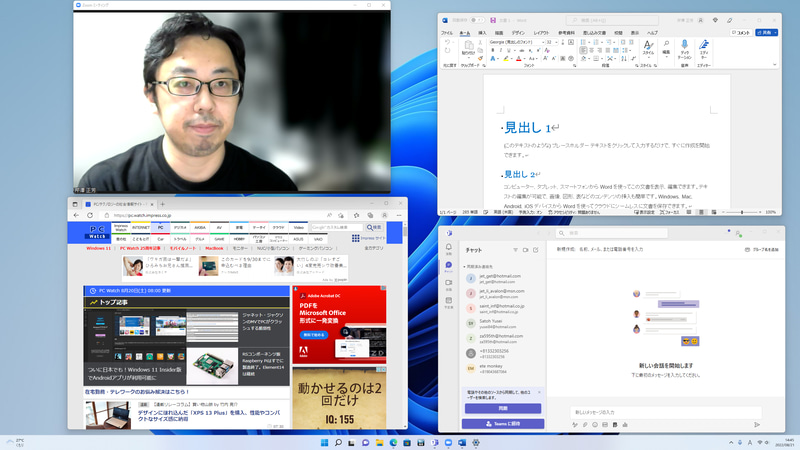Click the Format Painter brush in Word

(x=480, y=59)
